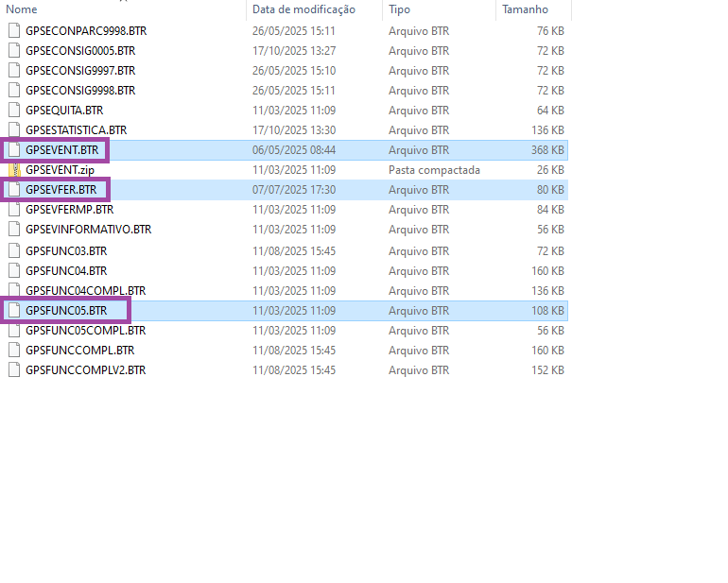
Task: Select the GPSECONSIG9998.BTR file icon
Action: click(14, 91)
